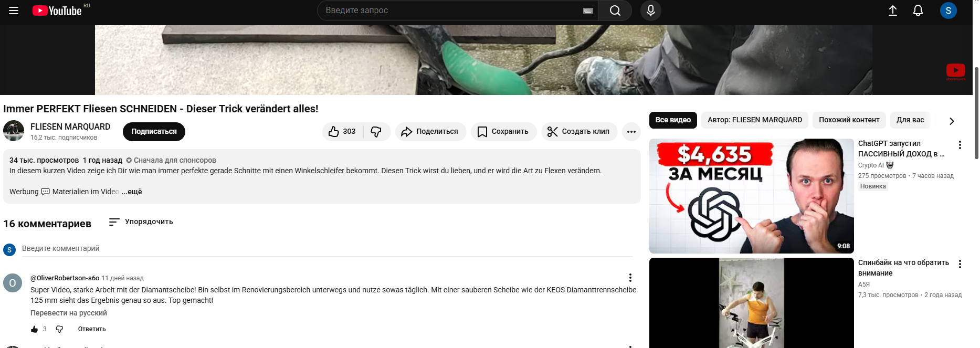Click channel watermark icon on video

[955, 72]
